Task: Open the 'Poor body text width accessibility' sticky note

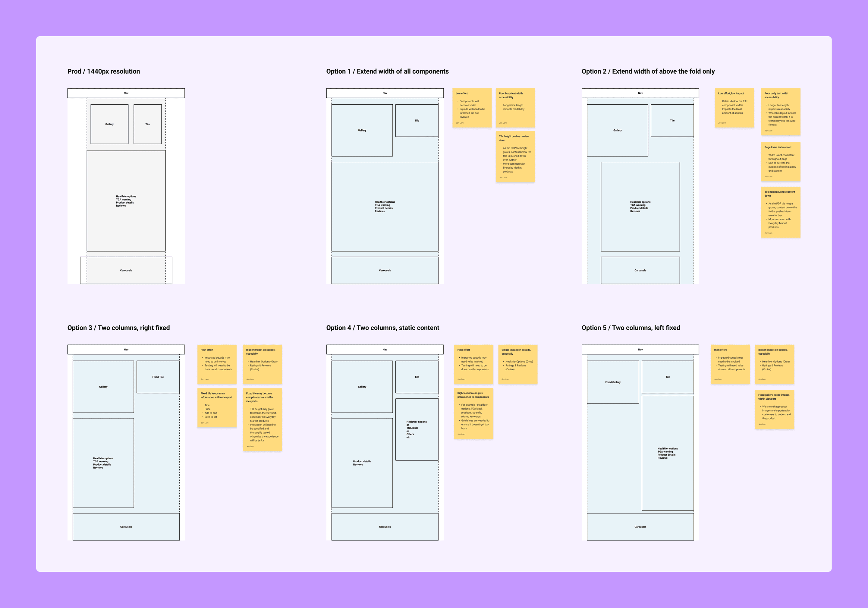Action: coord(516,107)
